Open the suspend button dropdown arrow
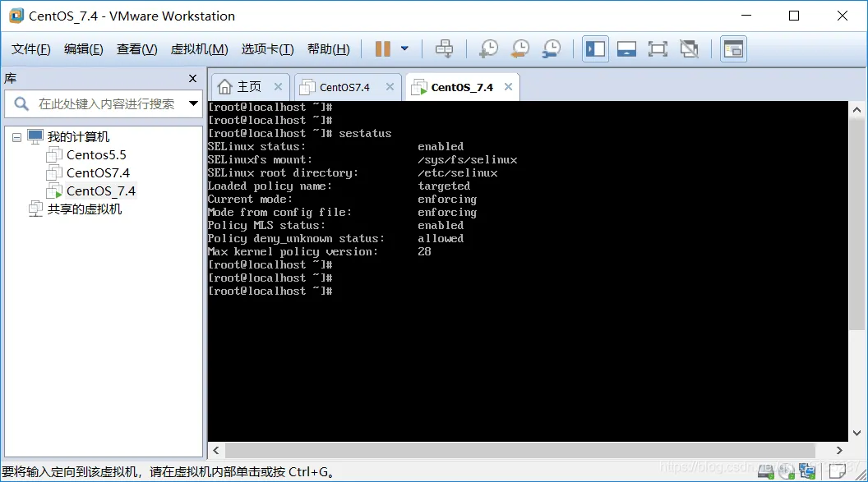This screenshot has height=482, width=868. point(404,49)
